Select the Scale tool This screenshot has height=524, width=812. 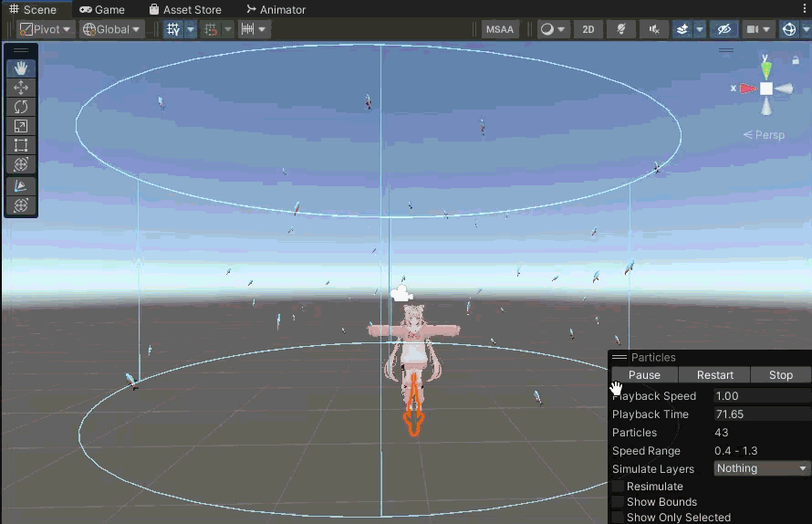click(21, 126)
